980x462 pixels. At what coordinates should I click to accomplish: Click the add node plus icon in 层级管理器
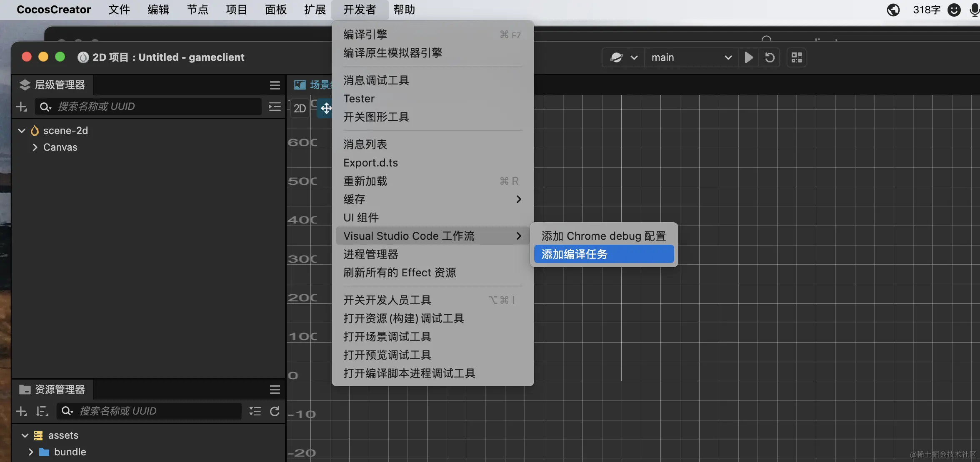(21, 107)
